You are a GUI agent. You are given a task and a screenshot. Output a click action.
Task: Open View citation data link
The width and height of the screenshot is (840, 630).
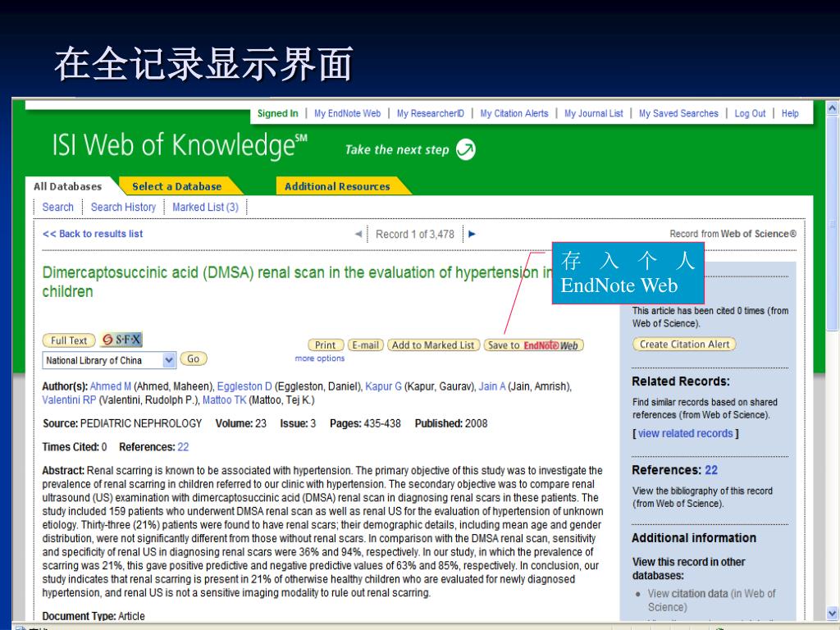(711, 600)
